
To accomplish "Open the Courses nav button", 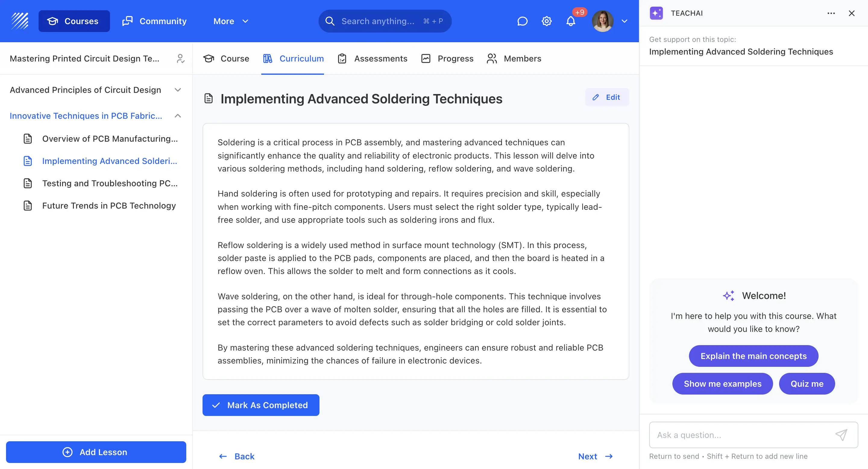I will point(74,21).
